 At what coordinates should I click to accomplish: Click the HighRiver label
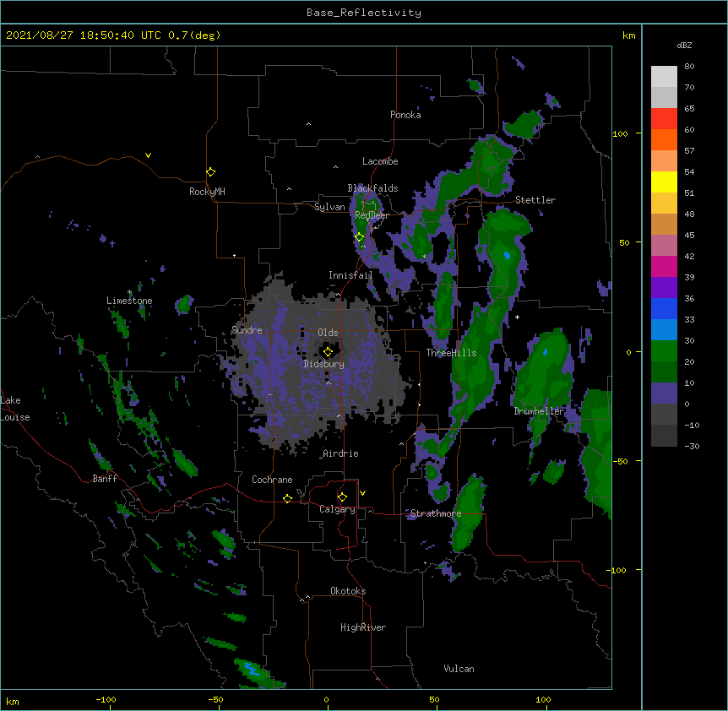pos(363,627)
